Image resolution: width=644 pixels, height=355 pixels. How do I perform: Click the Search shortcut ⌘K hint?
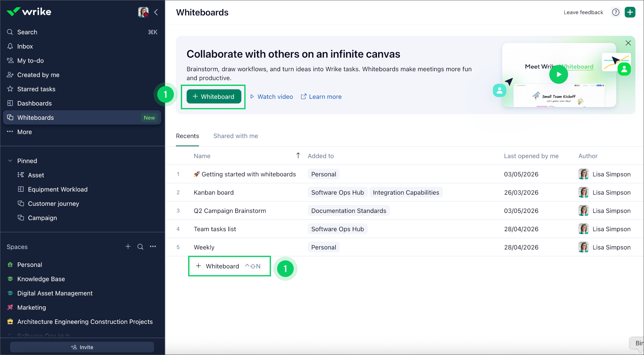[153, 32]
